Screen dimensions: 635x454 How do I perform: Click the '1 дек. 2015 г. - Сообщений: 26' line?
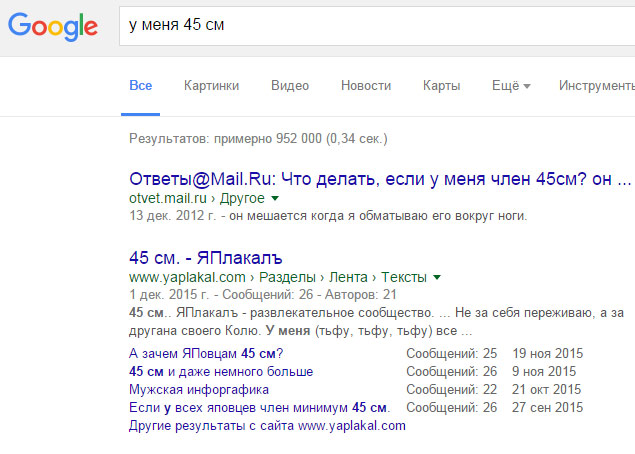click(x=221, y=294)
